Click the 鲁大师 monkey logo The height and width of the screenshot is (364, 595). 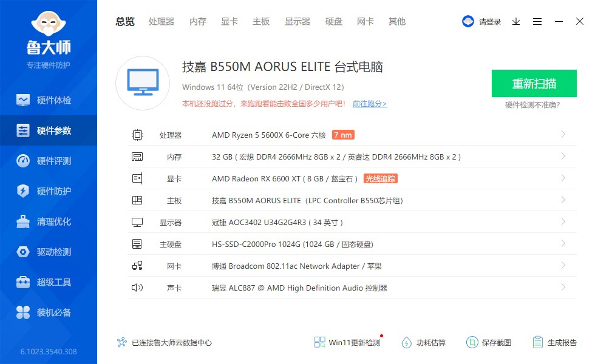[x=49, y=24]
